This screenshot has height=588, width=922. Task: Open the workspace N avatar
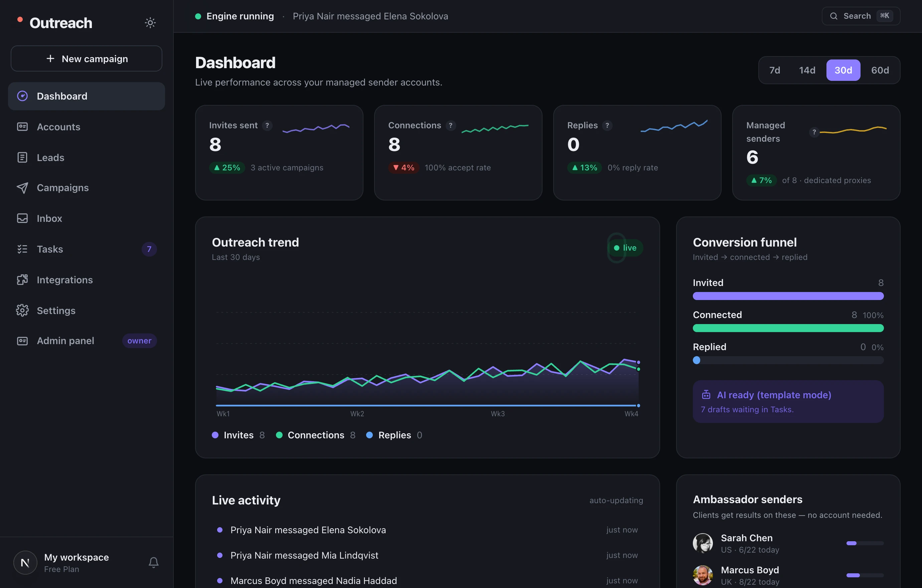point(25,562)
